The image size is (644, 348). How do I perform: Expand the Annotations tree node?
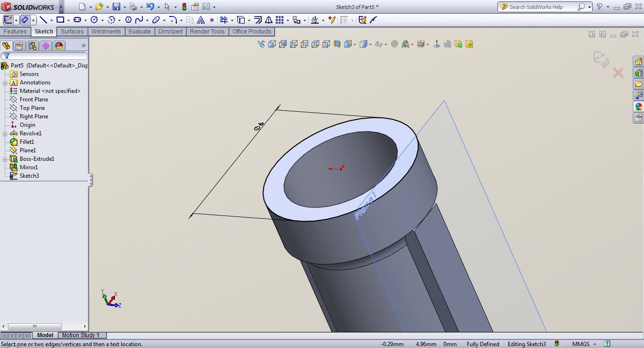click(5, 83)
